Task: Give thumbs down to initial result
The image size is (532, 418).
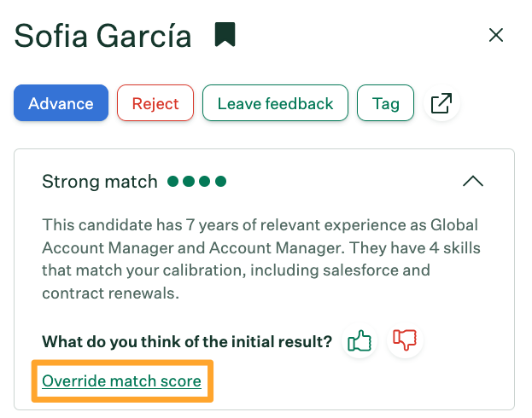Action: pos(403,342)
